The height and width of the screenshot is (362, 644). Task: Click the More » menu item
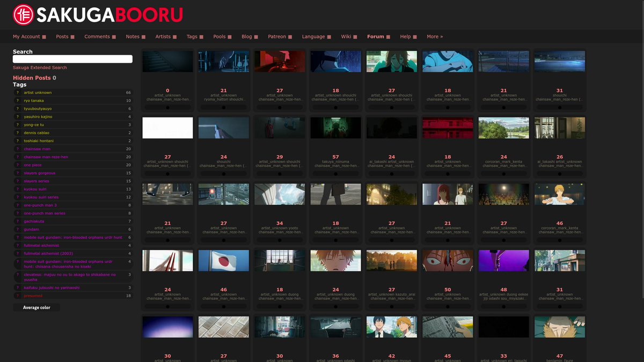click(435, 37)
